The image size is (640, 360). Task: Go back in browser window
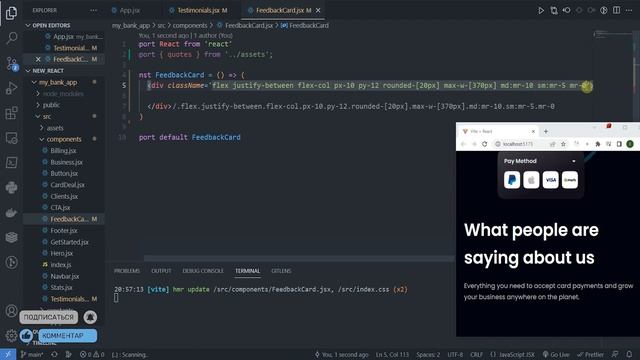click(x=463, y=144)
